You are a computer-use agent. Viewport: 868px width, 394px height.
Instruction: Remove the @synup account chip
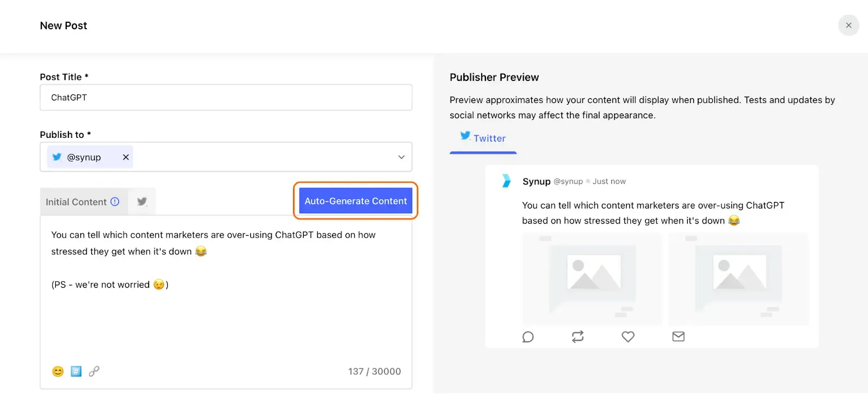point(126,157)
